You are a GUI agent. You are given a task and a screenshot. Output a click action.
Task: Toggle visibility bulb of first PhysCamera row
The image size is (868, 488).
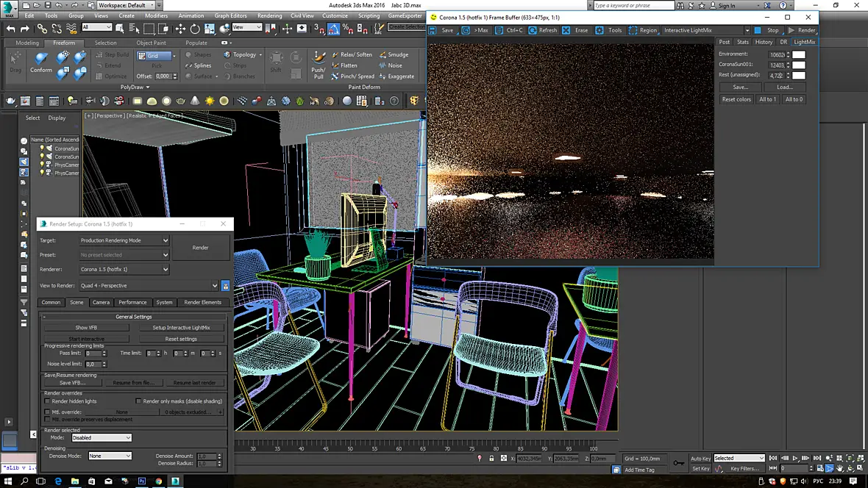point(41,165)
